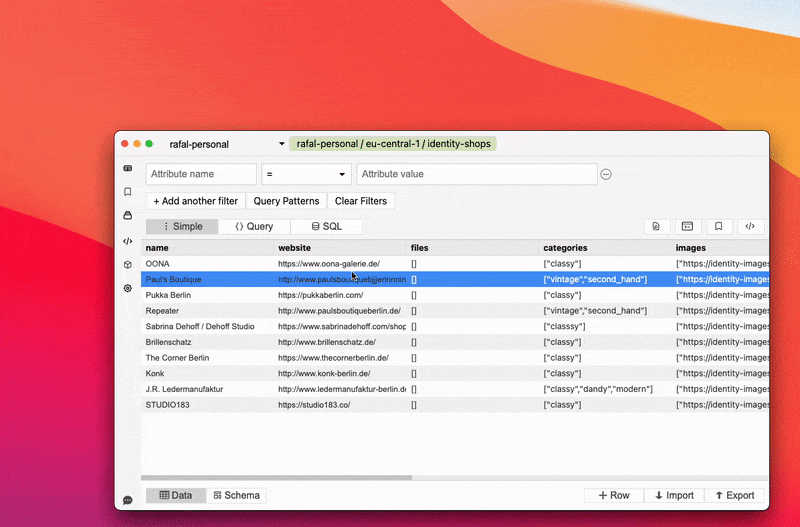
Task: Select the identity-shops table tab
Action: [393, 144]
